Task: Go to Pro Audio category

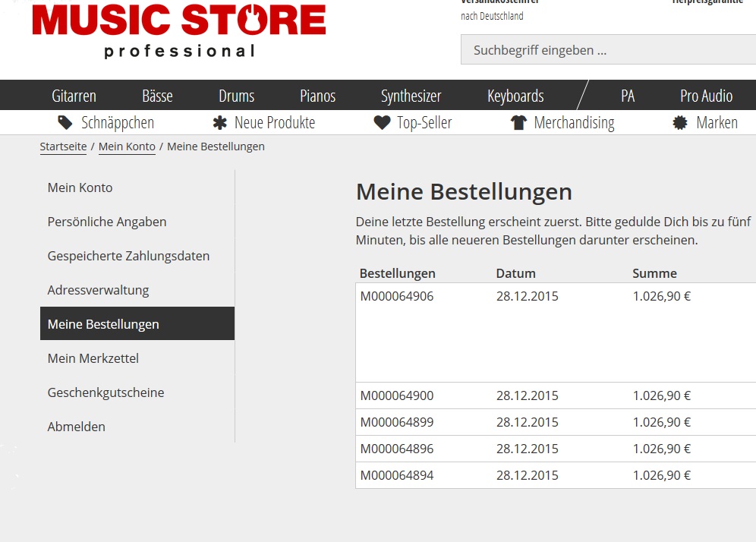Action: pos(706,96)
